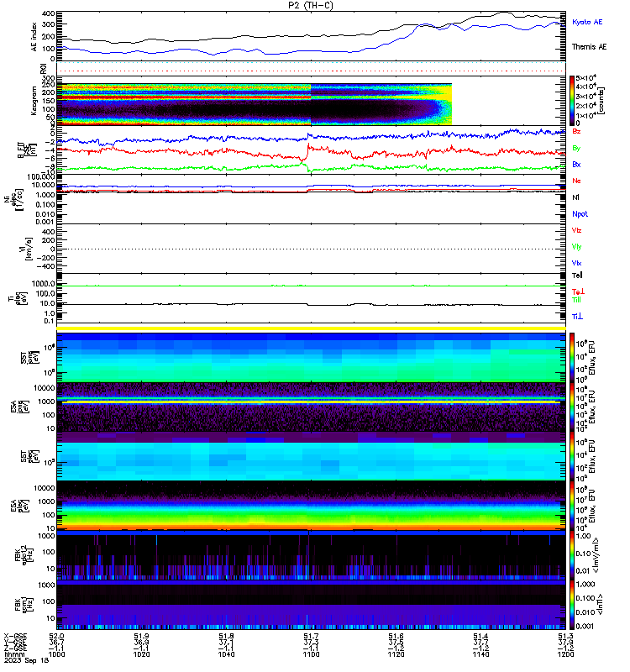Select the green By legend label
The width and height of the screenshot is (630, 672).
576,149
